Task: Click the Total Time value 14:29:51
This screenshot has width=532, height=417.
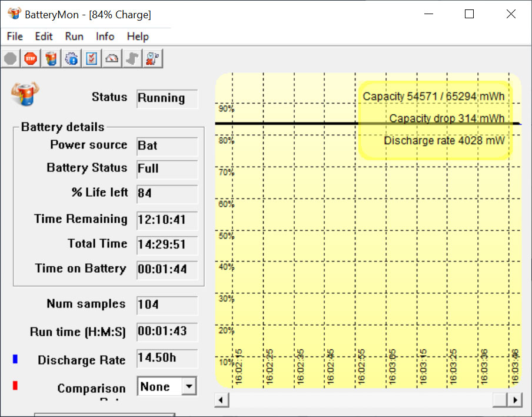Action: click(167, 245)
